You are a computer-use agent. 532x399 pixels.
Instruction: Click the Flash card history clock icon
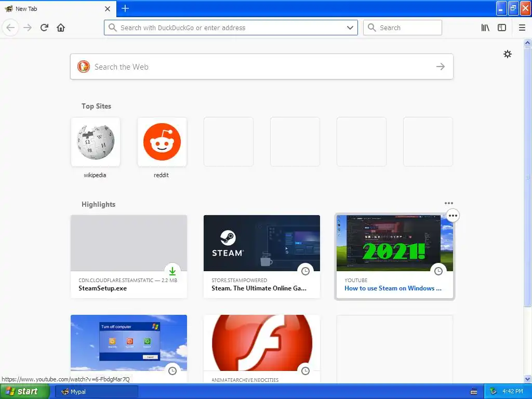tap(305, 371)
